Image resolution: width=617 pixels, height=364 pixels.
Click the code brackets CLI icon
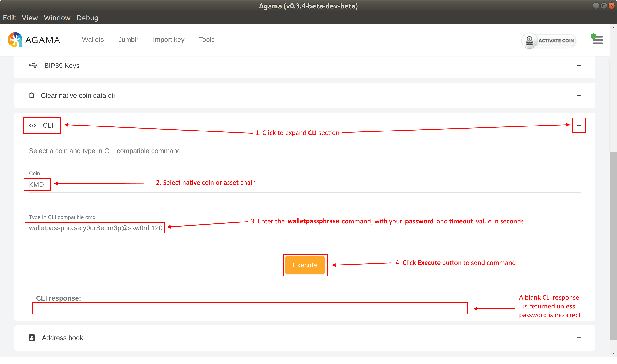pos(33,125)
